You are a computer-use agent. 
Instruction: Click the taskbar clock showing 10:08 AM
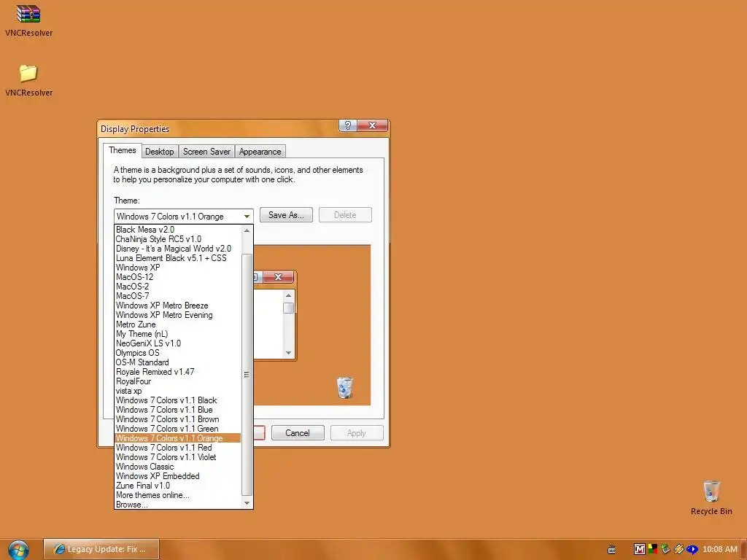(719, 549)
